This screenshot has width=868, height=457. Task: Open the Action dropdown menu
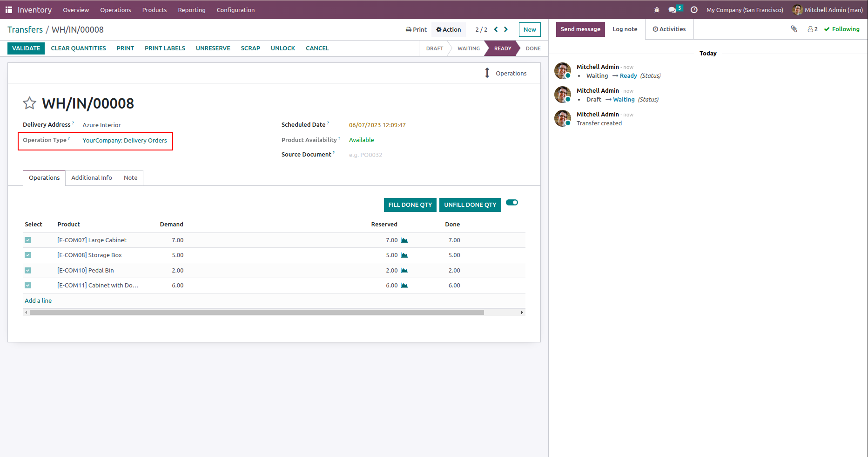click(x=449, y=29)
